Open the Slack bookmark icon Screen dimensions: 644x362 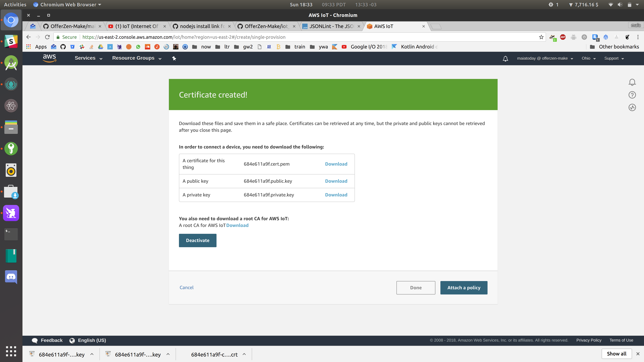(x=82, y=47)
